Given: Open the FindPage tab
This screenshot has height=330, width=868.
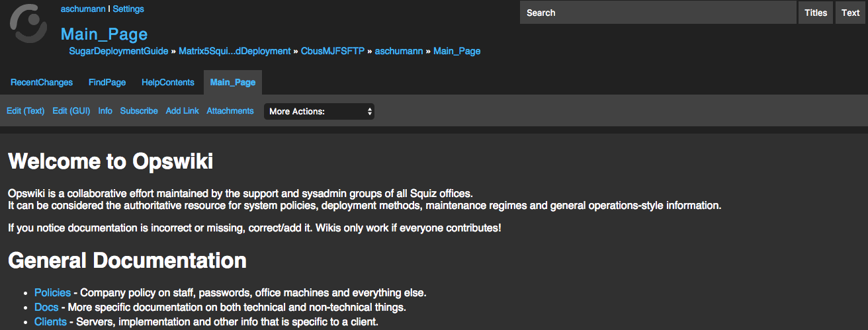Looking at the screenshot, I should pos(107,83).
